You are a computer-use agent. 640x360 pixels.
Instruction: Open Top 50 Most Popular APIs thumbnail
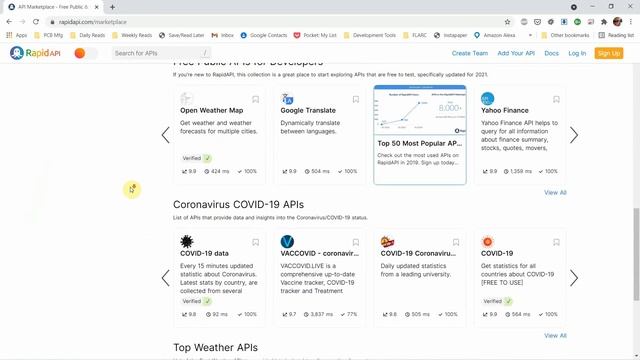pyautogui.click(x=420, y=110)
